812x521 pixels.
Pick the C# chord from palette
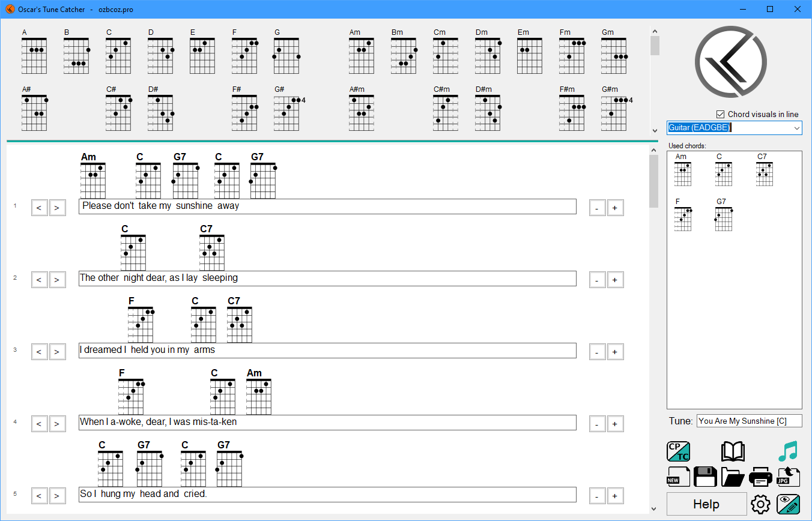tap(119, 108)
